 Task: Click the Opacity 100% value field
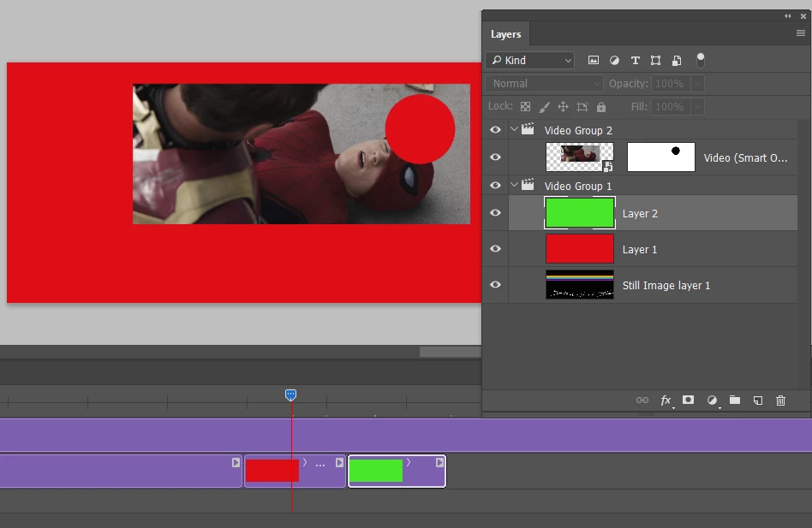[x=671, y=83]
